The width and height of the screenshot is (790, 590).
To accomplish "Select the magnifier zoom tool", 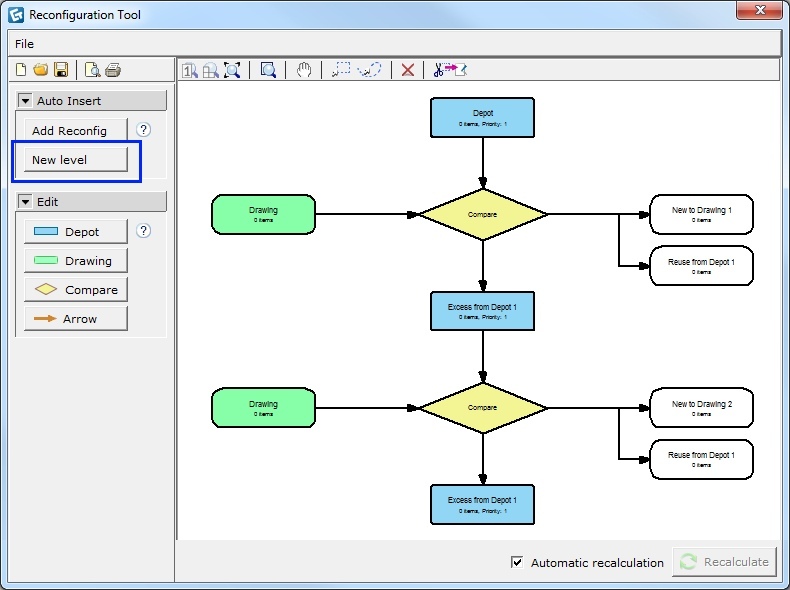I will [268, 70].
